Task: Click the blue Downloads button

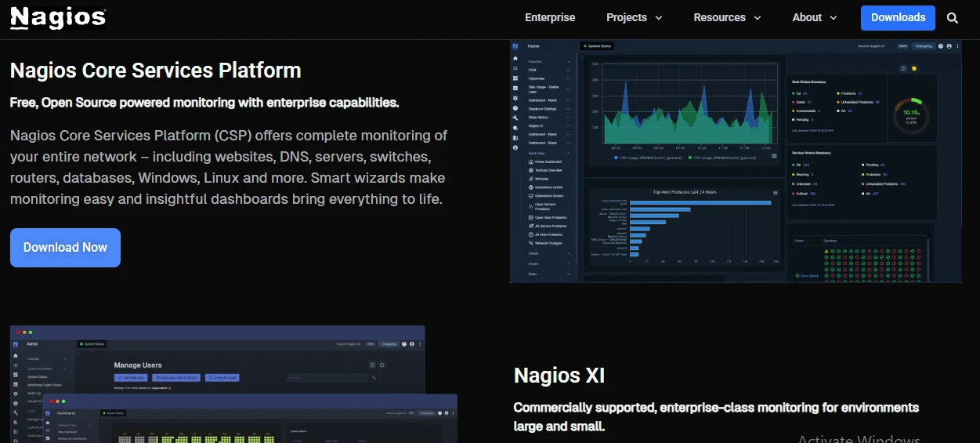Action: click(898, 17)
